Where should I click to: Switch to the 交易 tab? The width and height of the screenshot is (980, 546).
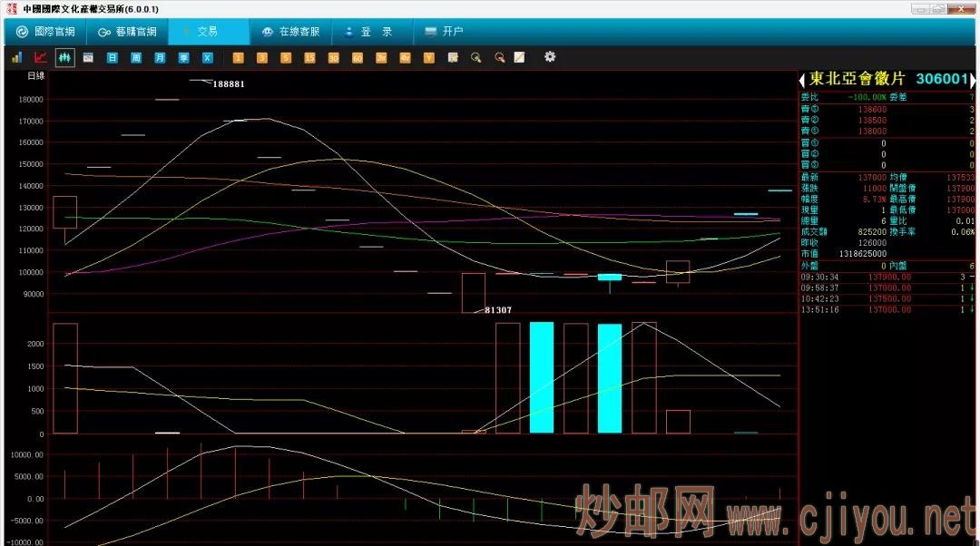coord(208,31)
